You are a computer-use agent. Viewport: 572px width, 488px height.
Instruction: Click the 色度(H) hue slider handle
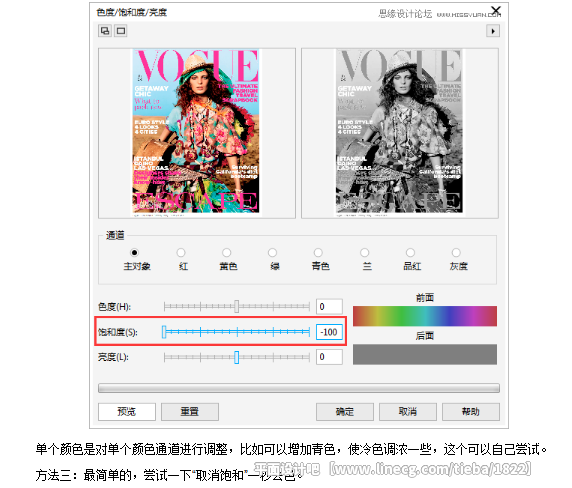coord(237,306)
